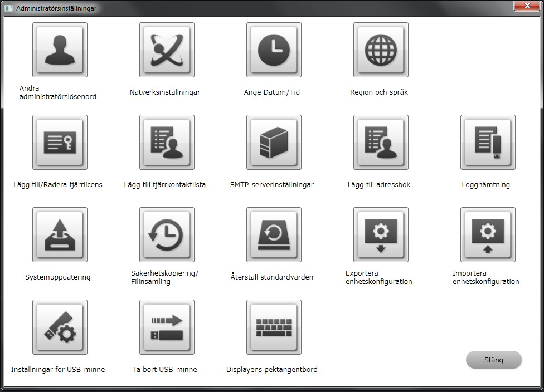Open Ta bort USB-minne arrow icon
Screen dimensions: 544x392
tap(167, 327)
